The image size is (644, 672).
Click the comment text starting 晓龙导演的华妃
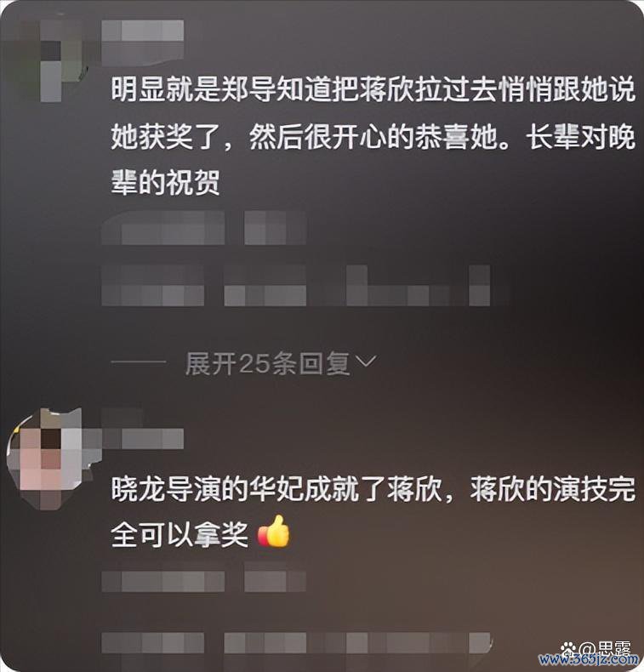[x=373, y=512]
